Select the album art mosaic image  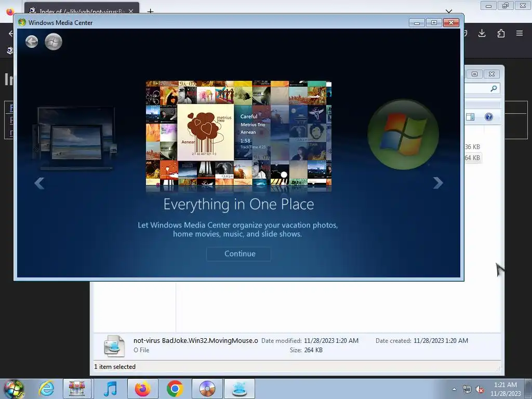tap(238, 134)
